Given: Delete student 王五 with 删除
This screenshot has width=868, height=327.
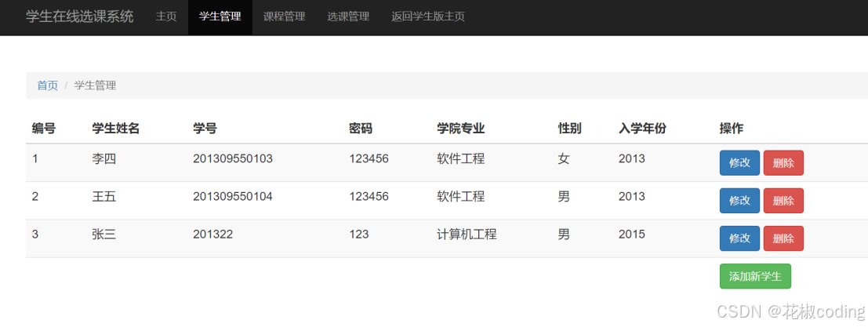Looking at the screenshot, I should (x=783, y=200).
